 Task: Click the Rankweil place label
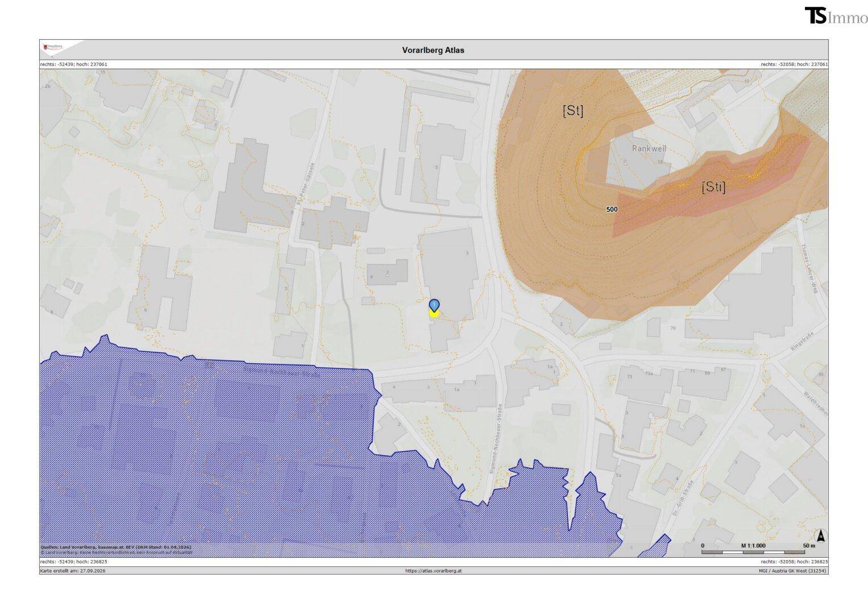tap(649, 148)
